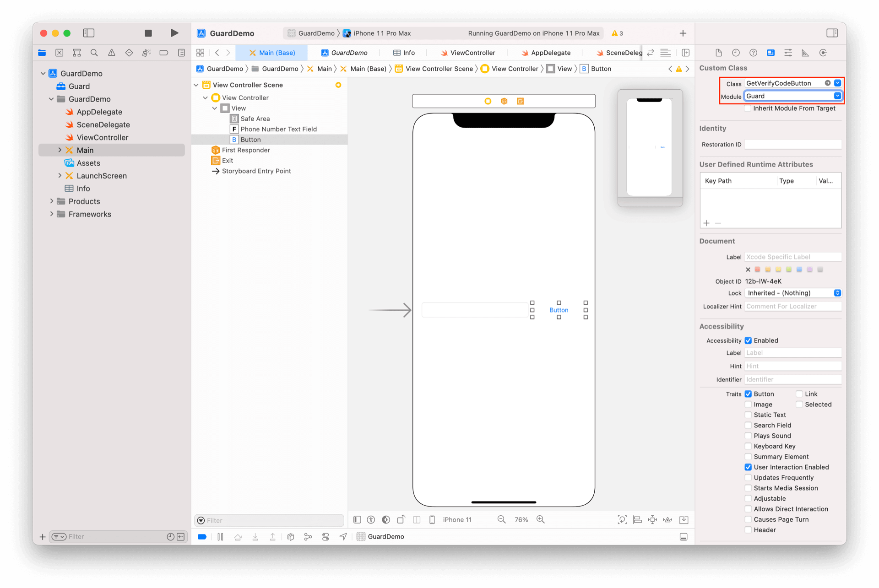The width and height of the screenshot is (879, 588).
Task: Open the Issue navigator warning icon
Action: click(112, 53)
